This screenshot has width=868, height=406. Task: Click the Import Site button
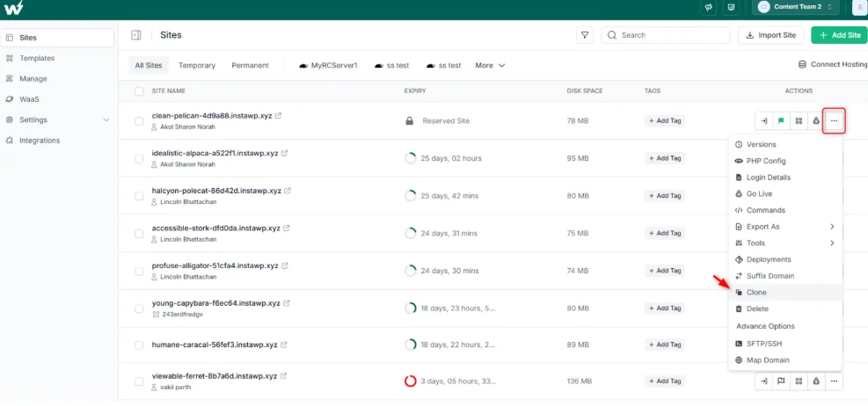pyautogui.click(x=771, y=35)
